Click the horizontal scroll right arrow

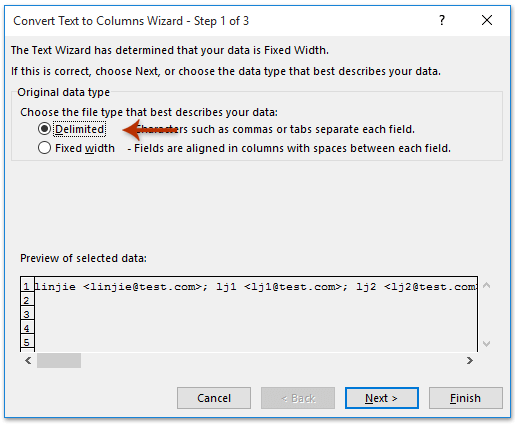(470, 360)
